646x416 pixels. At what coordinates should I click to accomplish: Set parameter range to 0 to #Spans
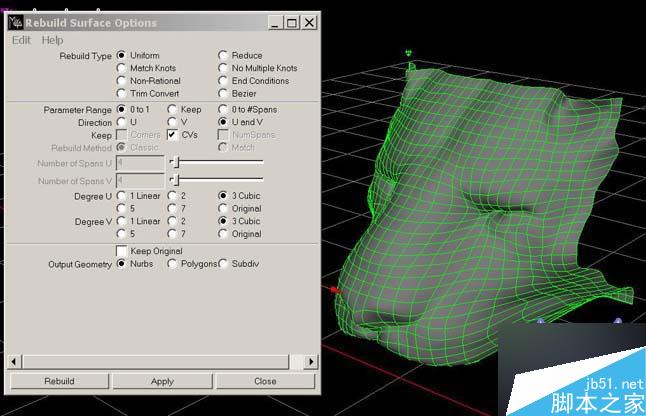(x=223, y=109)
